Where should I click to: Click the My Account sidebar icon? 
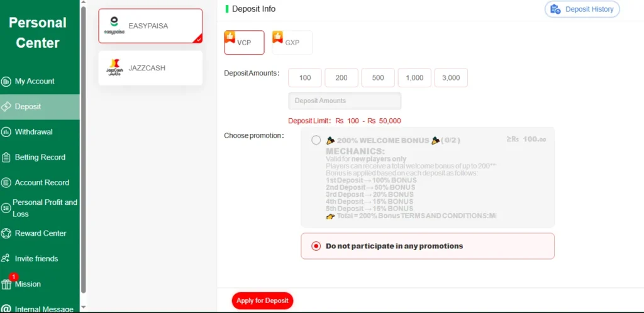6,82
